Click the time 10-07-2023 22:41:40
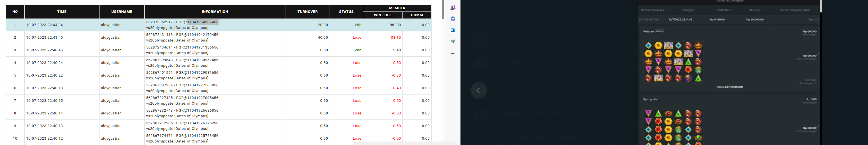 coord(45,37)
